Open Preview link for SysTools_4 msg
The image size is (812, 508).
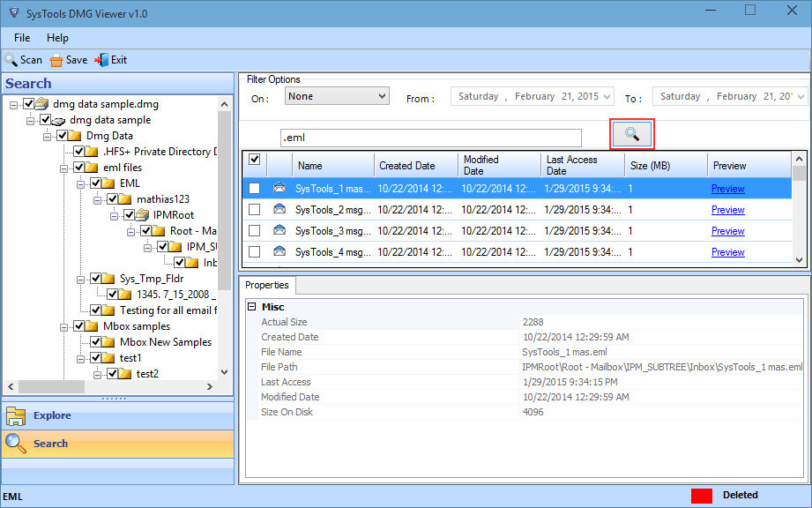point(727,253)
